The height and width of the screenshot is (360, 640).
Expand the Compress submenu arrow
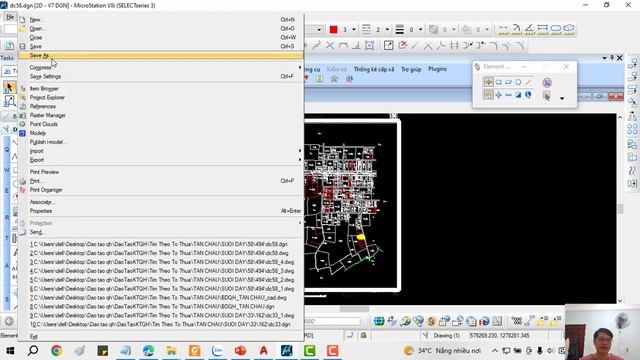point(300,67)
